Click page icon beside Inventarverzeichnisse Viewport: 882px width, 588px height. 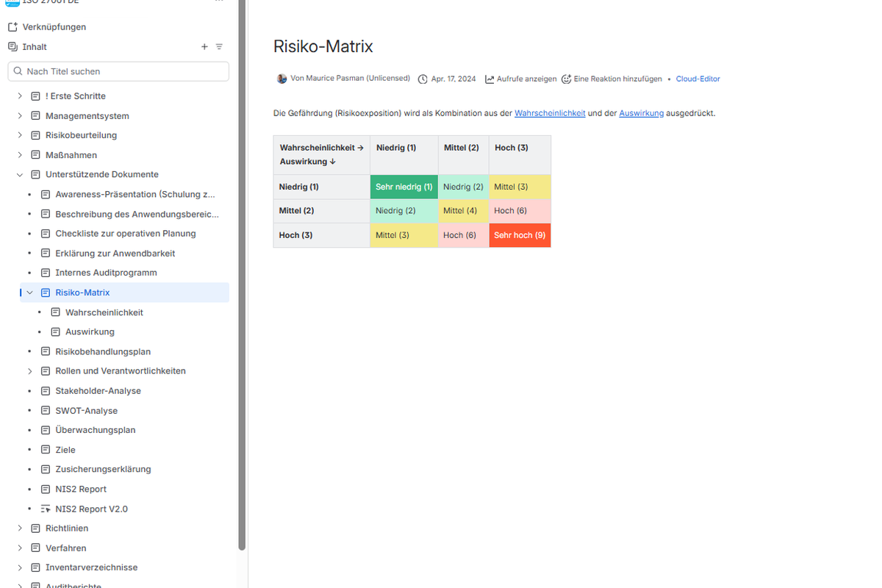35,567
